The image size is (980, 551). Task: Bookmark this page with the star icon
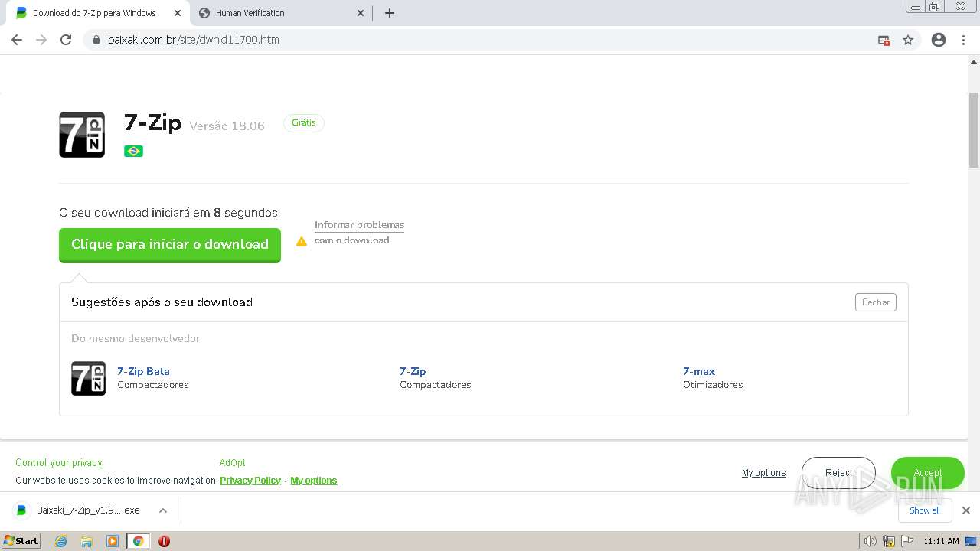(x=908, y=40)
